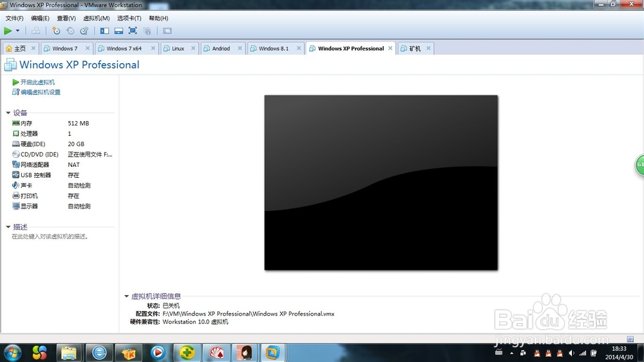
Task: Open the orange K box taskbar app
Action: tap(129, 352)
